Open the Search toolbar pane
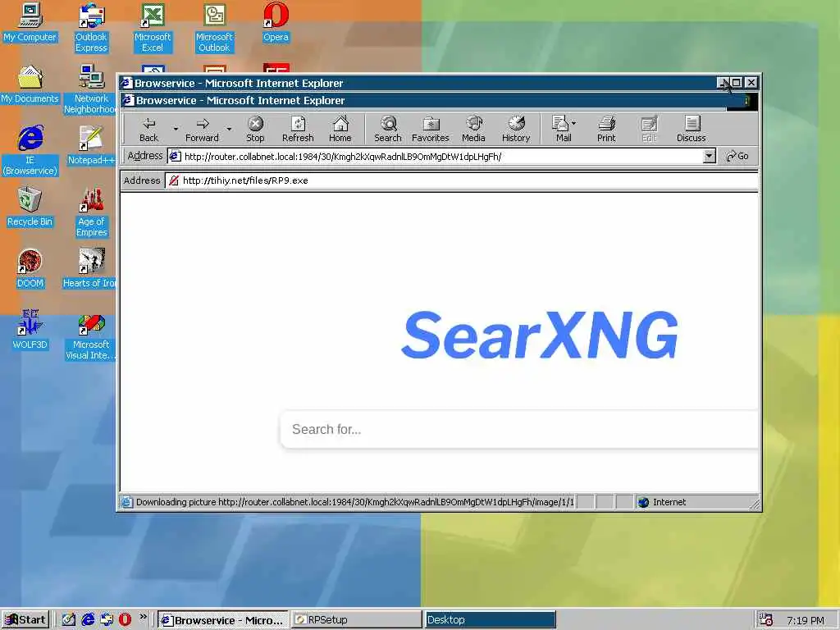The image size is (840, 630). click(x=388, y=129)
